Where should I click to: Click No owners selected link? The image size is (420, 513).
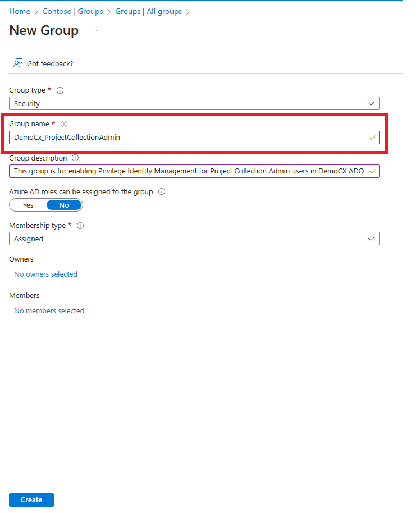[x=45, y=274]
